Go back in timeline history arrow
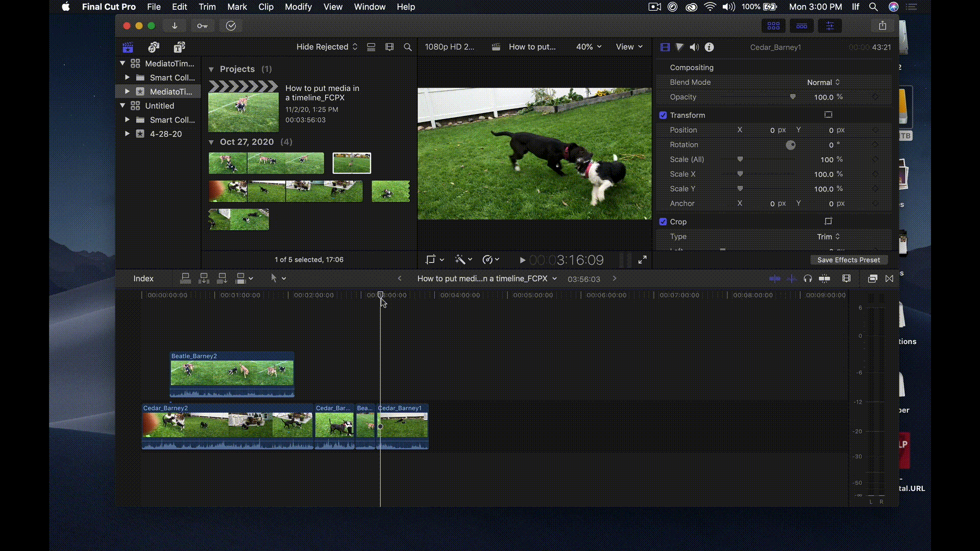The height and width of the screenshot is (551, 980). coord(400,279)
